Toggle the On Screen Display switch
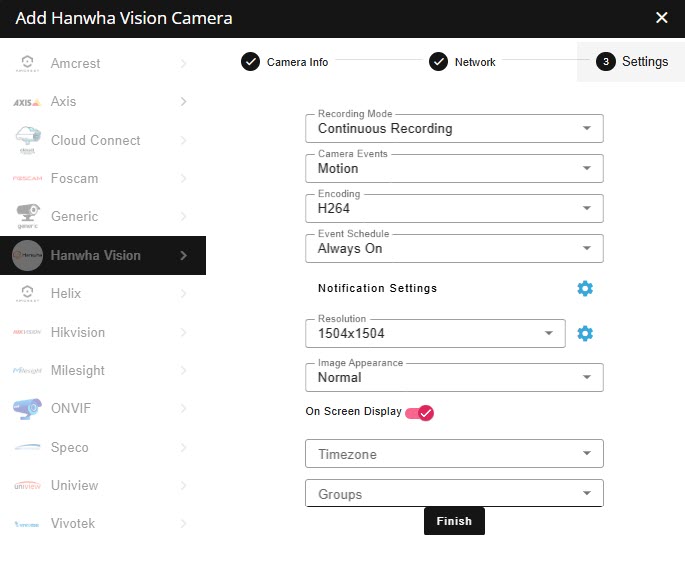 click(419, 412)
